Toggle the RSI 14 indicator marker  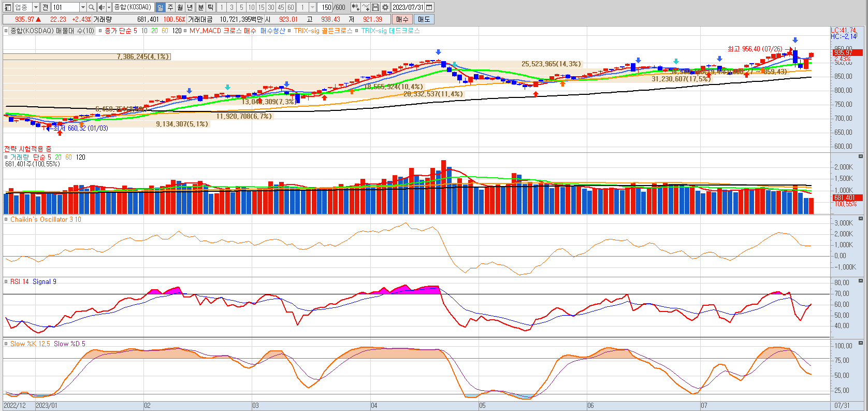click(6, 281)
